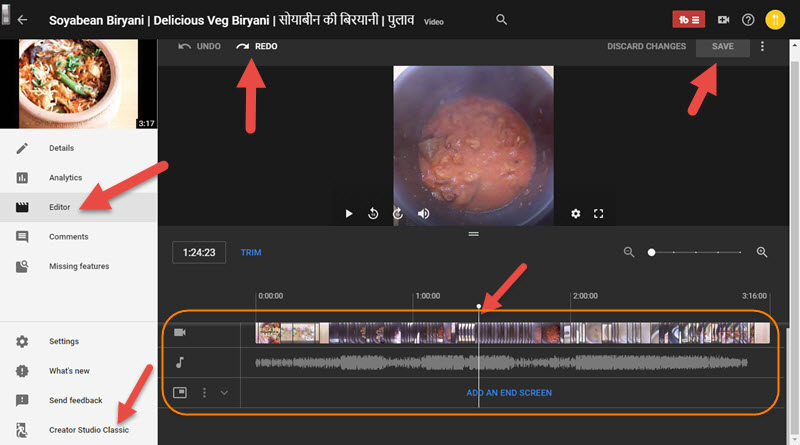This screenshot has width=800, height=445.
Task: Zoom in the timeline with plus magnifier
Action: [x=762, y=252]
